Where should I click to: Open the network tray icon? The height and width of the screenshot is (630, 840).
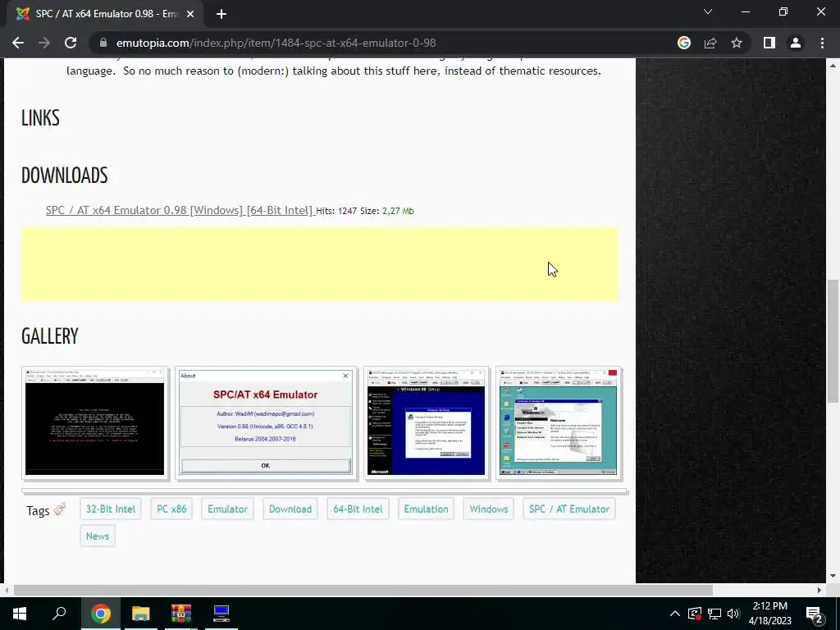(x=714, y=614)
